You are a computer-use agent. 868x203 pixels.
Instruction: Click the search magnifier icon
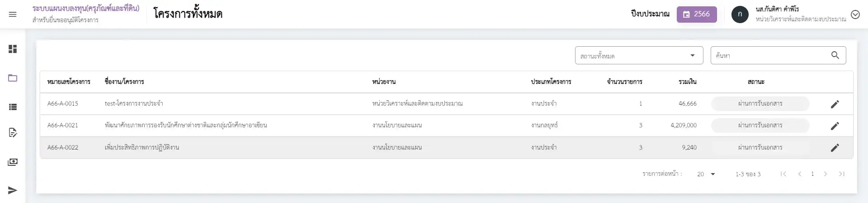point(835,55)
